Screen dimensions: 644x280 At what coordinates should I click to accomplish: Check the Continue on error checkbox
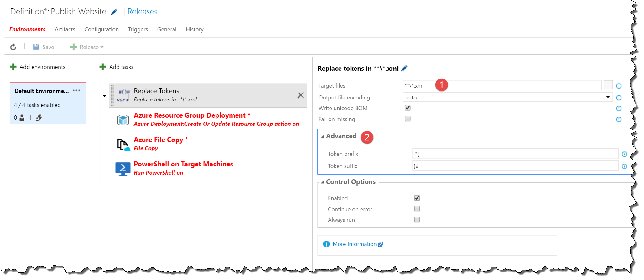pyautogui.click(x=417, y=209)
